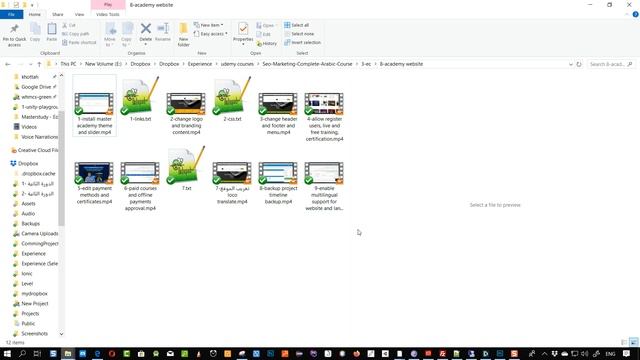Switch to the Home tab

(35, 14)
